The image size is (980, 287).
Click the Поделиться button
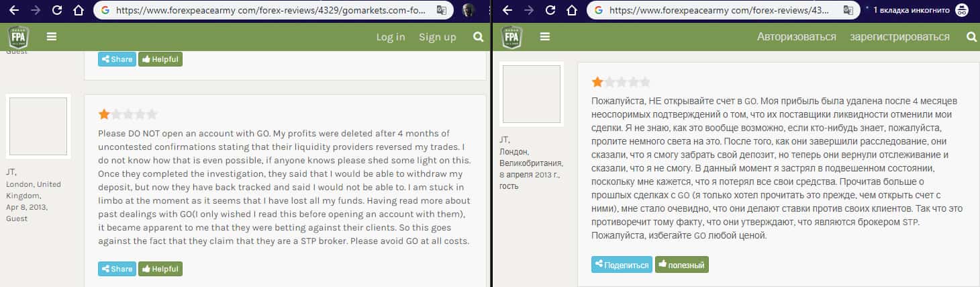coord(622,265)
